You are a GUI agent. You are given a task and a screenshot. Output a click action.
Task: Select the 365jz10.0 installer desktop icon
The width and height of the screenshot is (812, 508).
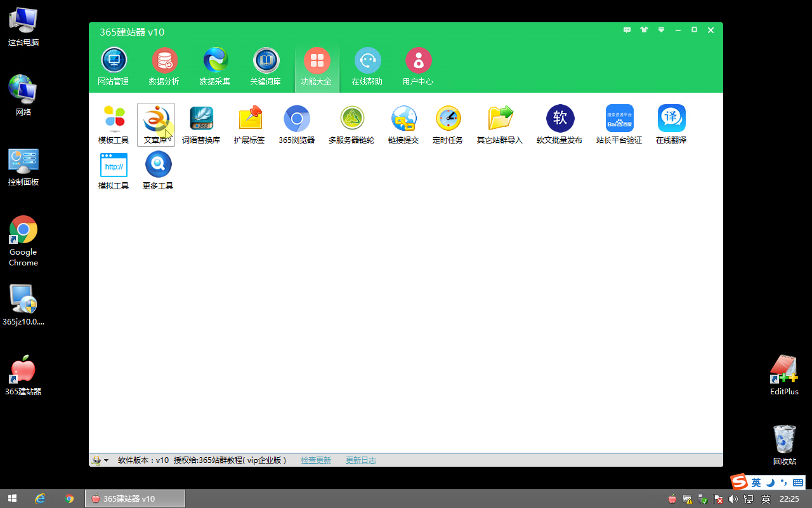tap(23, 305)
